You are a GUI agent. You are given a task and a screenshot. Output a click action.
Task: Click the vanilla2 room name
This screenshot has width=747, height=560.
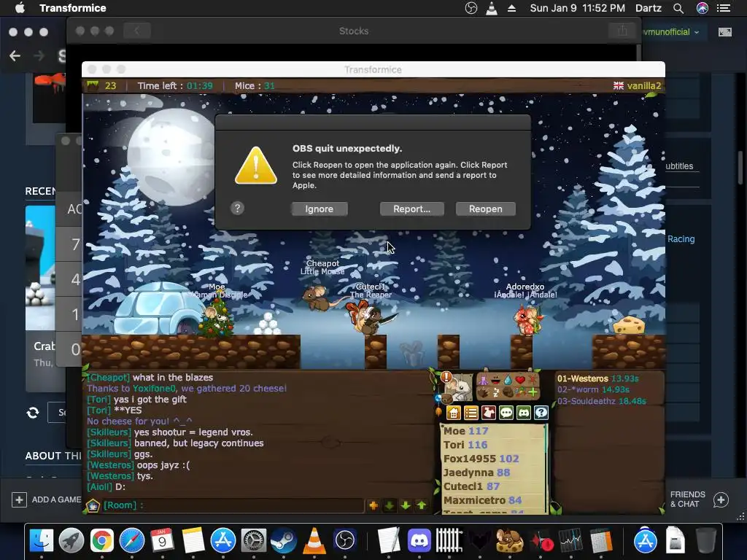tap(644, 86)
